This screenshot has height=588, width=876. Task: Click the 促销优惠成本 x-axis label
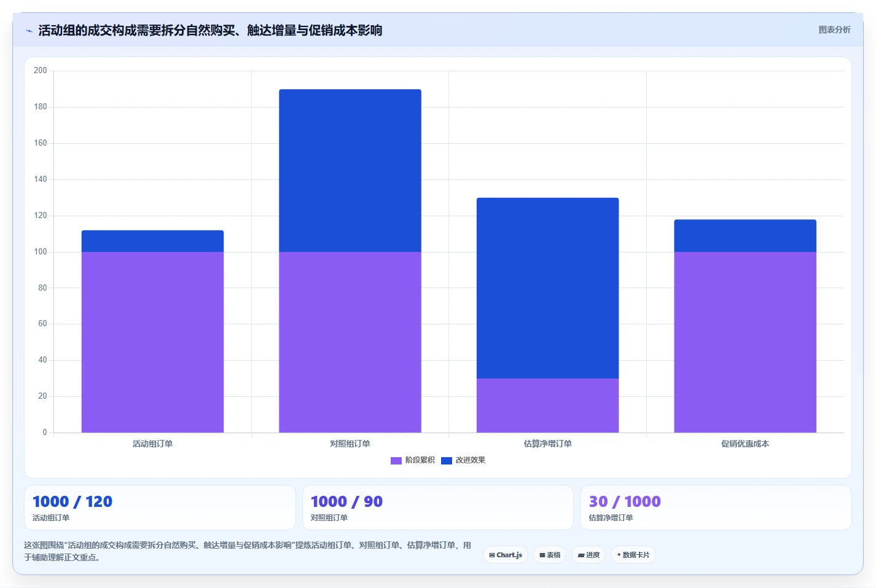click(x=745, y=444)
